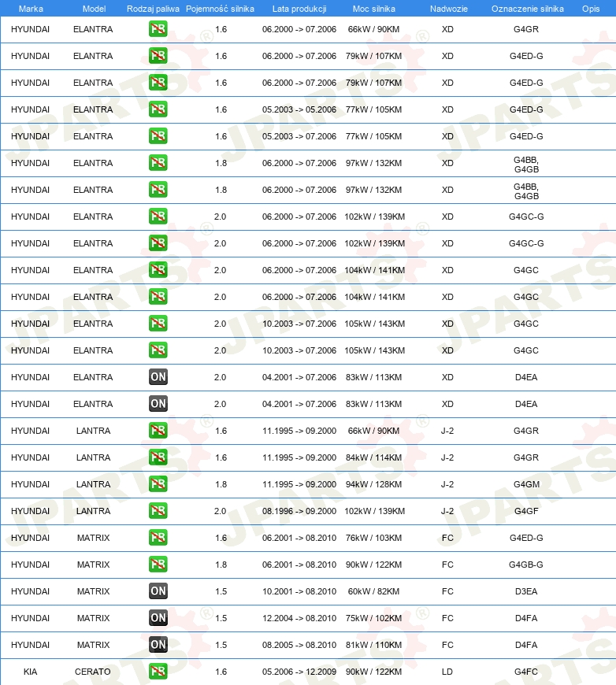
Task: Click D4FA in the 12.2004 -> 08.2010 row
Action: (x=526, y=618)
